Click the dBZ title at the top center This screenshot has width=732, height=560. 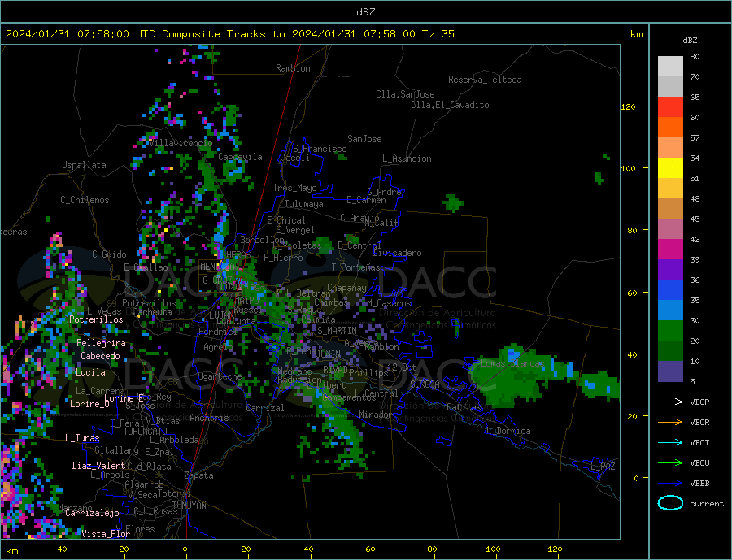tap(365, 12)
